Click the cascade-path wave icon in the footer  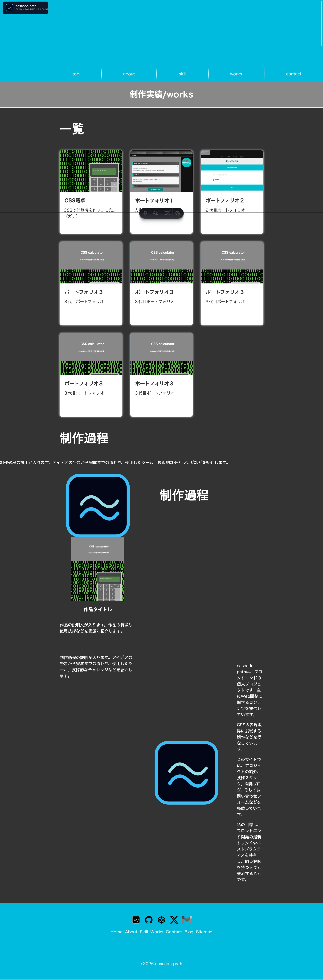[x=136, y=920]
